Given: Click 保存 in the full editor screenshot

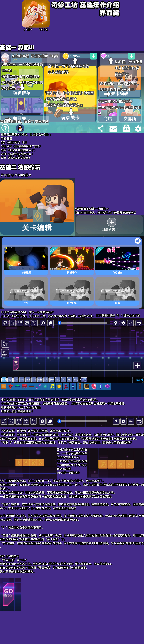Looking at the screenshot, I should click(130, 323).
